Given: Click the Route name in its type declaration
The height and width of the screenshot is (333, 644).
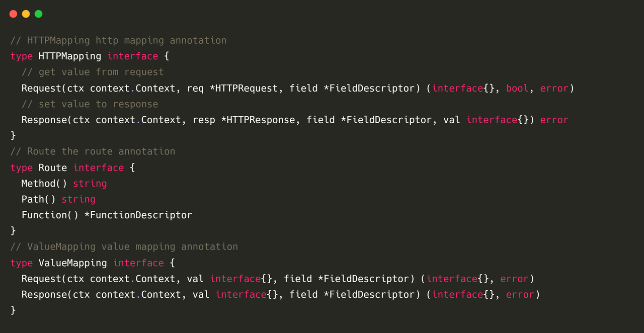Looking at the screenshot, I should tap(53, 168).
